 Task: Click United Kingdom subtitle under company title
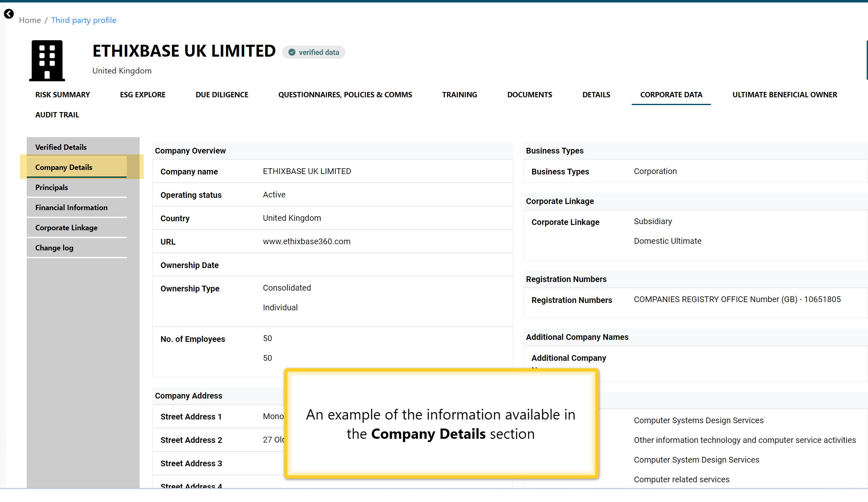122,71
